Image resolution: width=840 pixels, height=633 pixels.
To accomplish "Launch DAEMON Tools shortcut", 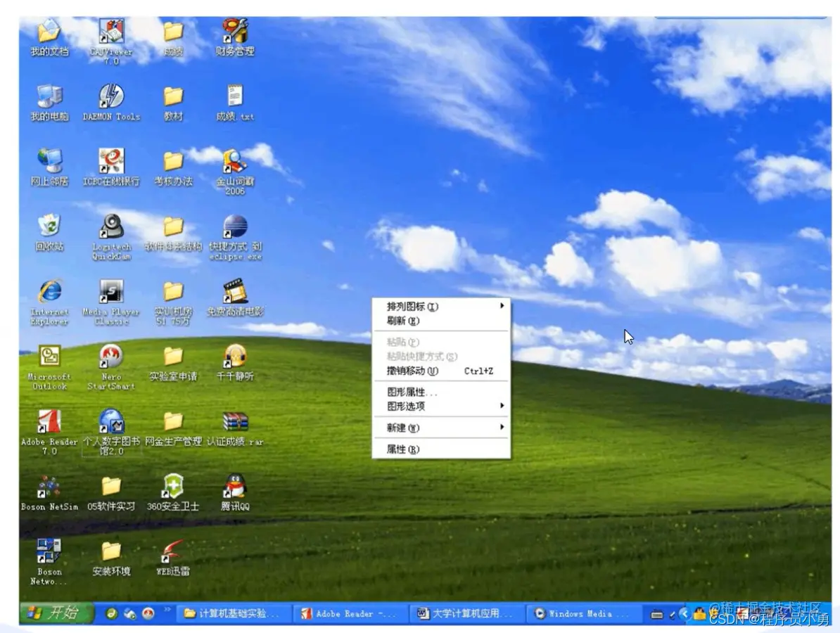I will pyautogui.click(x=111, y=103).
